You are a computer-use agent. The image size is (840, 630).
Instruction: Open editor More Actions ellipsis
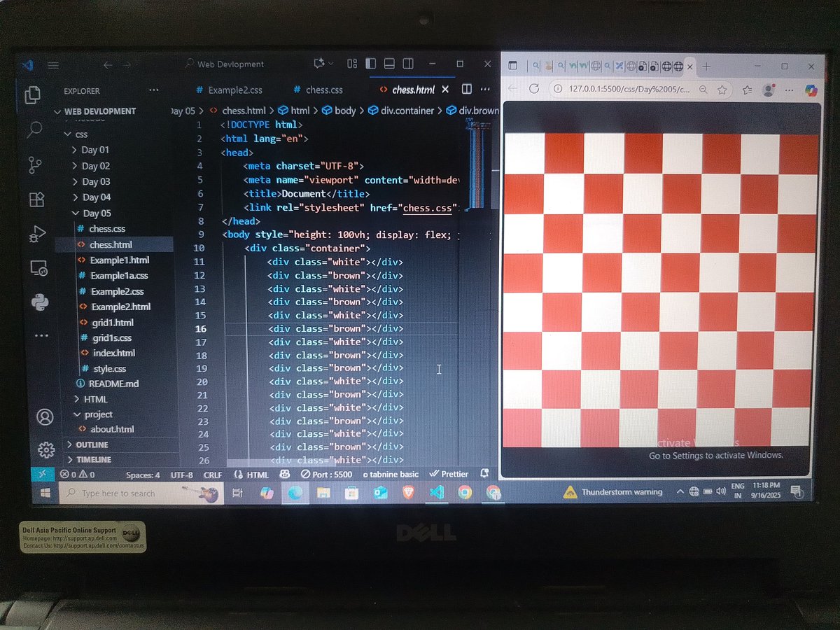(484, 89)
